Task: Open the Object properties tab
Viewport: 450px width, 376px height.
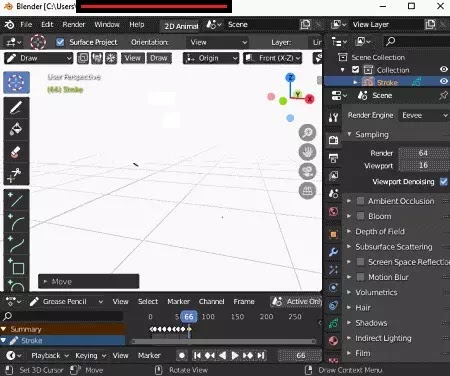Action: click(333, 234)
